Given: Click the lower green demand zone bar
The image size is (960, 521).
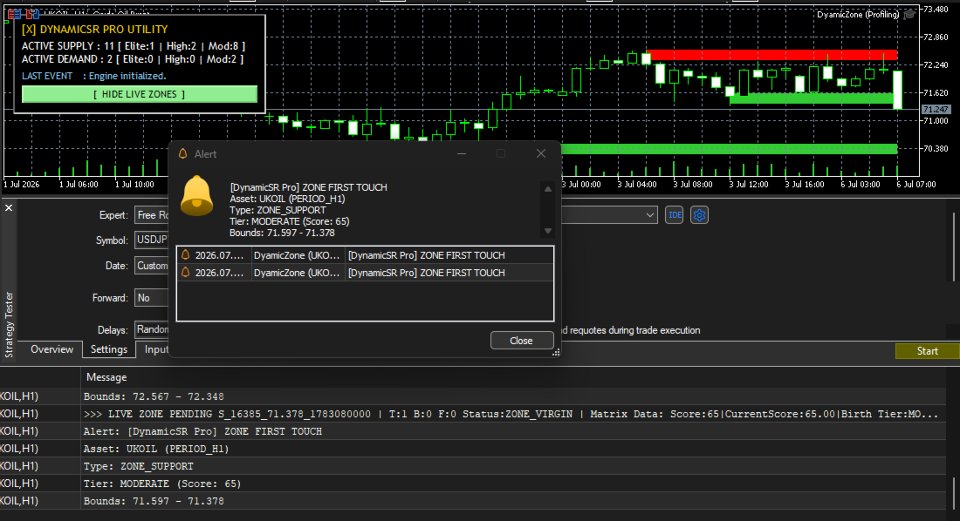Looking at the screenshot, I should tap(729, 149).
